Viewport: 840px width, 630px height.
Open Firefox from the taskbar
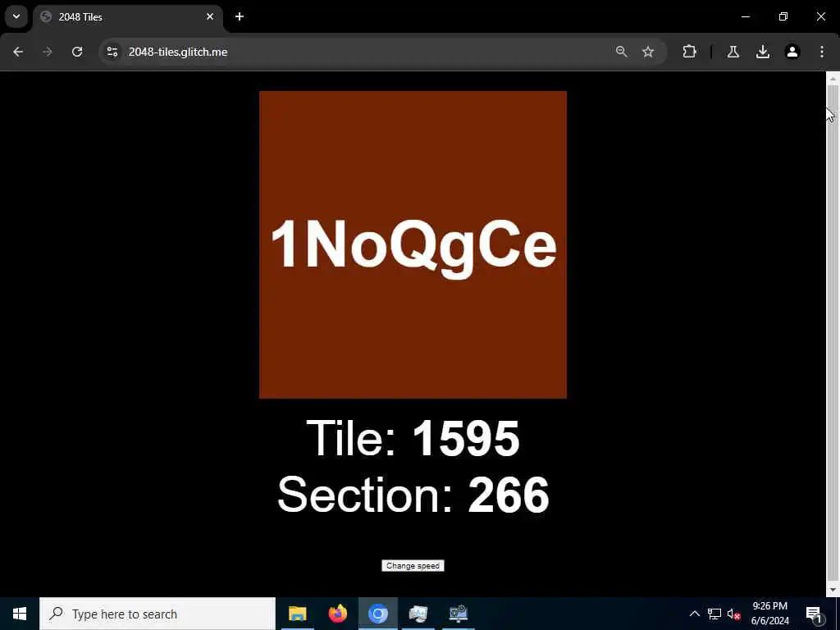coord(337,614)
